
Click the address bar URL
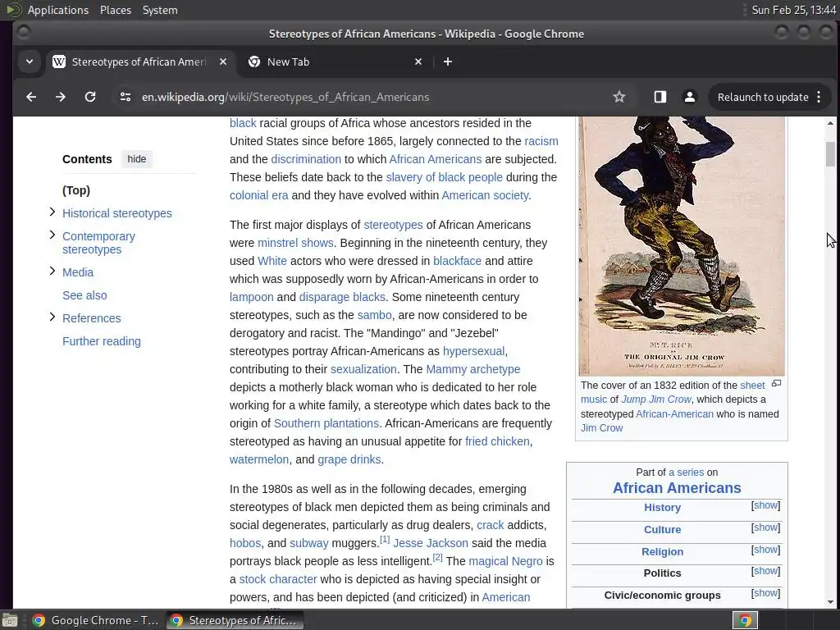pos(285,97)
